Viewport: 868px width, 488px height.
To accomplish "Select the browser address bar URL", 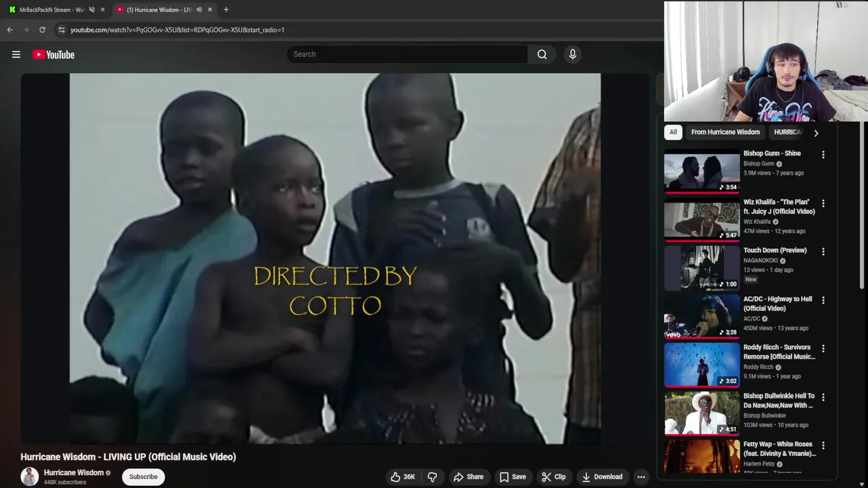I will point(177,30).
